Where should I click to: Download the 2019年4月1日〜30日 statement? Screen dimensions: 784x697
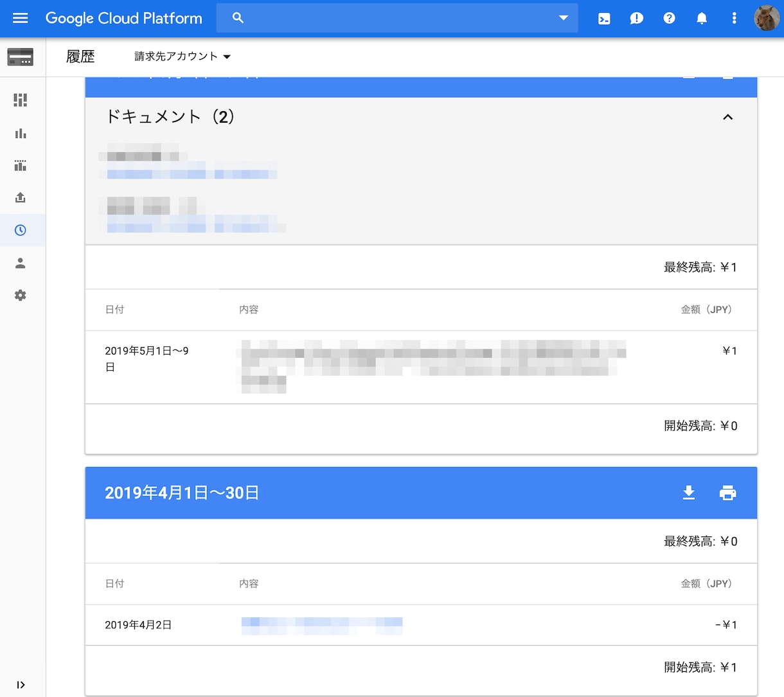coord(689,493)
